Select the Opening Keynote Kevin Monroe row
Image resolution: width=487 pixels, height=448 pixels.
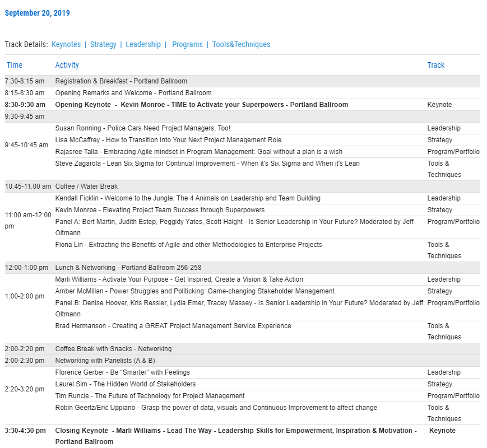(242, 105)
